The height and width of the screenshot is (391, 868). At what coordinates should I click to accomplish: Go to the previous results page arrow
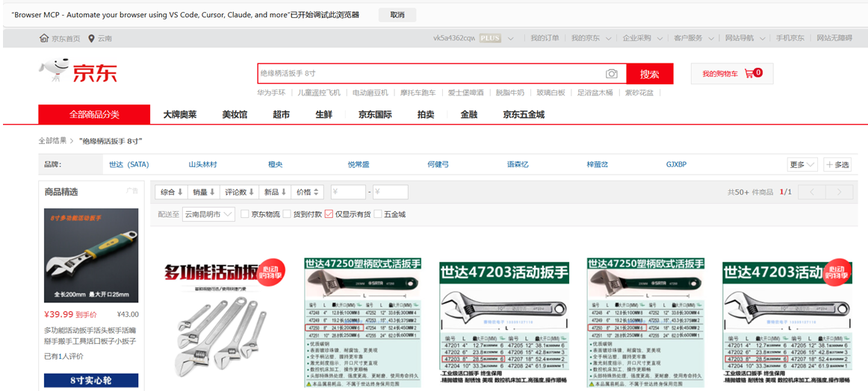(812, 192)
